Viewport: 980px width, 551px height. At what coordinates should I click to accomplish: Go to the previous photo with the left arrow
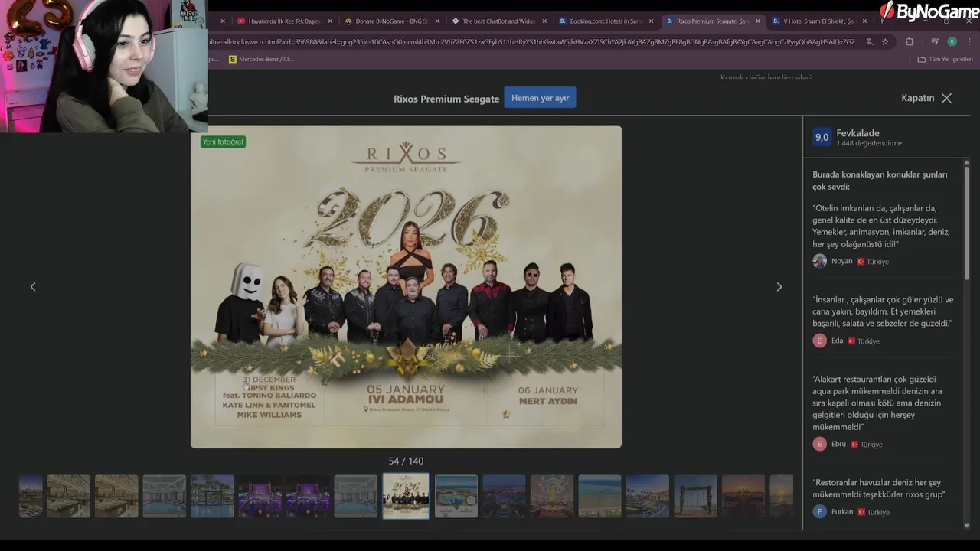click(x=33, y=287)
